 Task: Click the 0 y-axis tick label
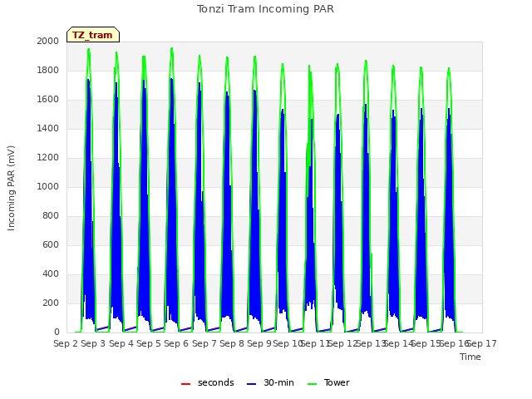(57, 332)
